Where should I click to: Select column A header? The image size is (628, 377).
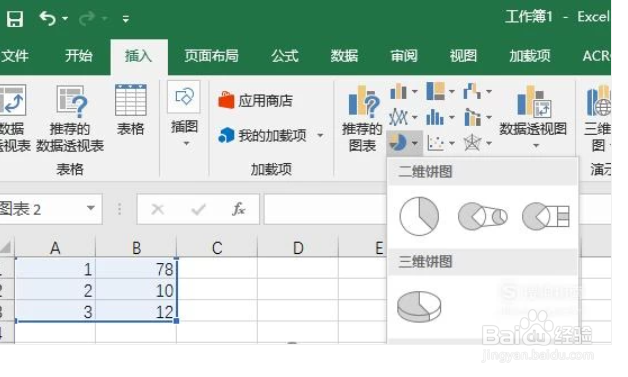55,248
